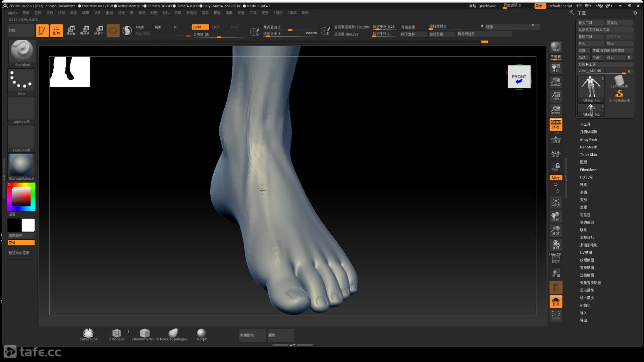
Task: Click the BPR render button
Action: click(x=556, y=47)
